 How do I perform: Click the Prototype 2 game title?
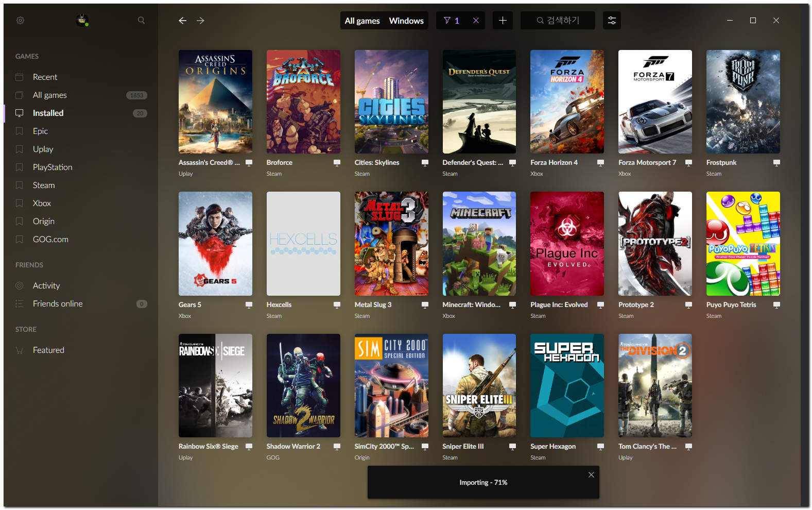(x=636, y=305)
